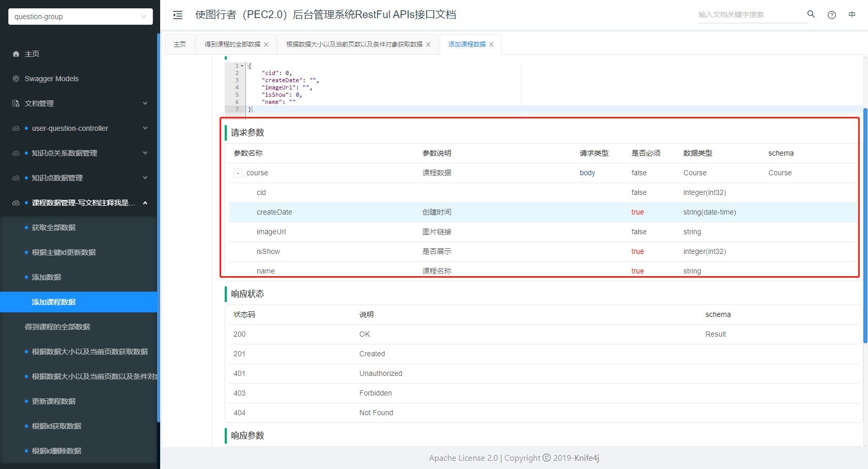Click the cloud icon beside user-question-controller
The width and height of the screenshot is (868, 469).
(16, 128)
